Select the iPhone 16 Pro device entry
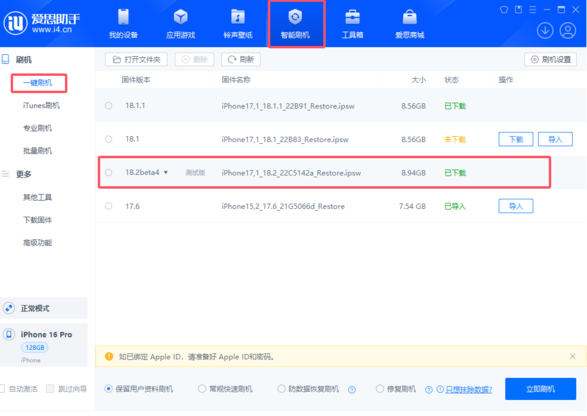Screen dimensions: 587x416 point(44,345)
